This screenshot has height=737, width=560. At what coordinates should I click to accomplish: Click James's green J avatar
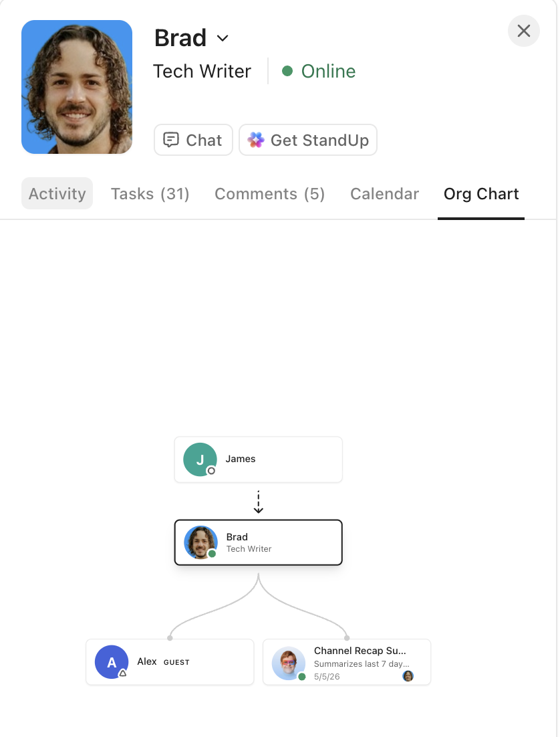click(200, 459)
